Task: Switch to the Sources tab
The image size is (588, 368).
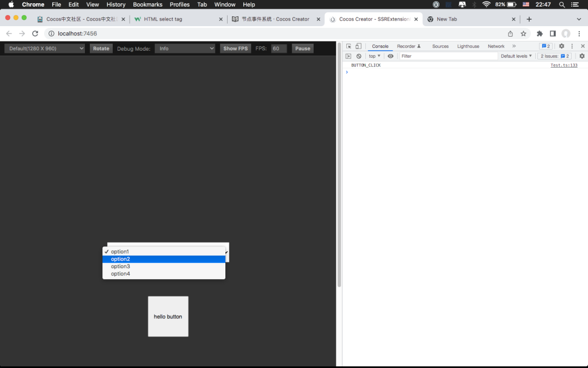Action: (x=440, y=46)
